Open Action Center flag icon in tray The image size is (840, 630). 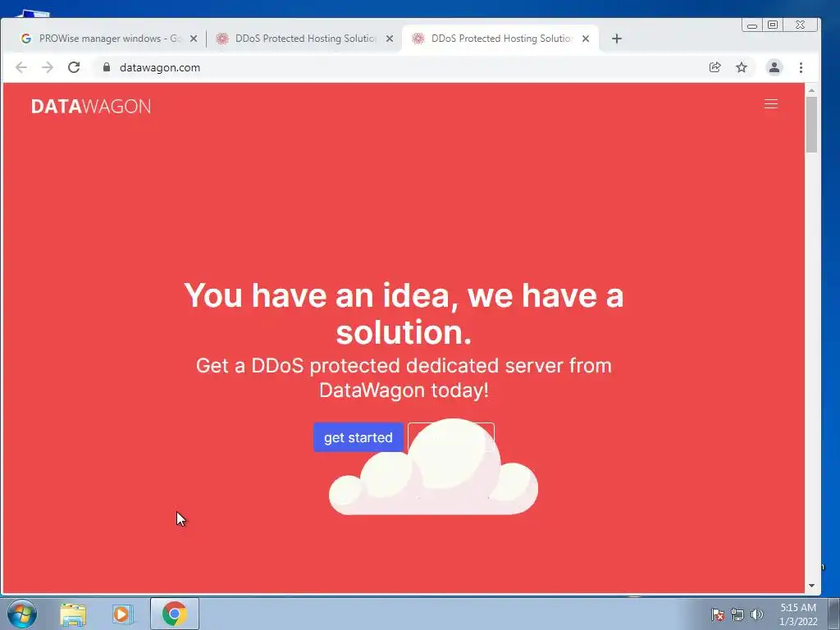(718, 614)
